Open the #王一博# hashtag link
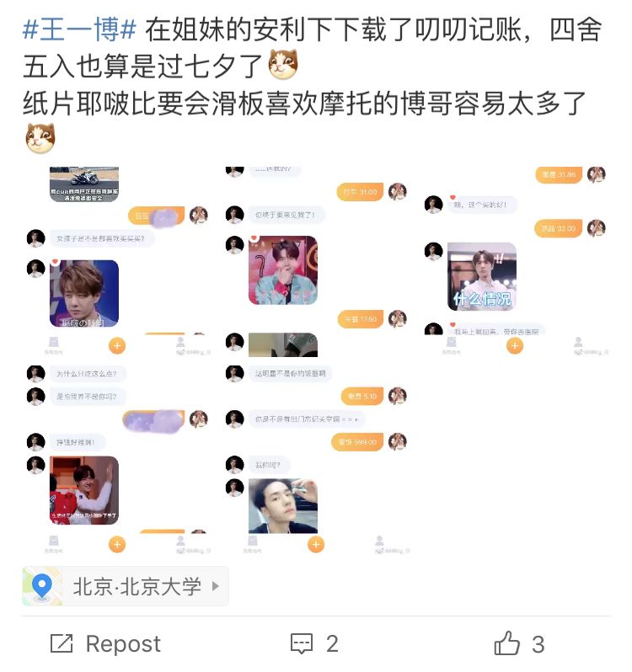Screen dimensions: 632x672 [x=79, y=29]
